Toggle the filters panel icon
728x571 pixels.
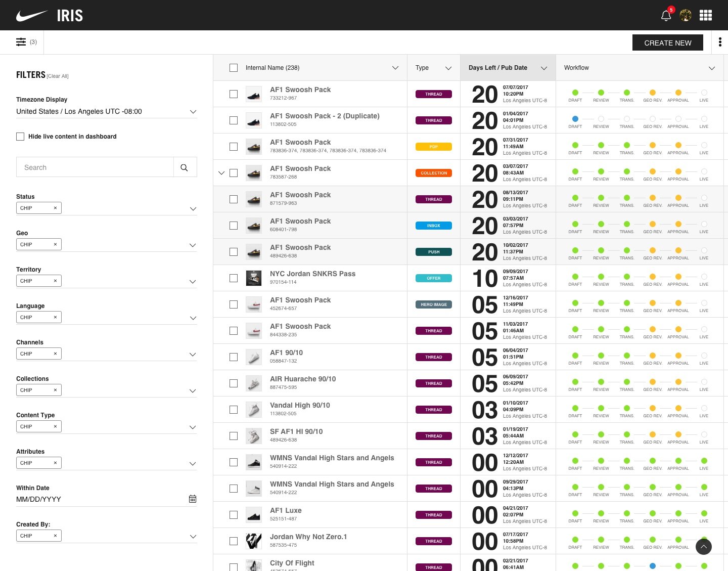click(21, 42)
